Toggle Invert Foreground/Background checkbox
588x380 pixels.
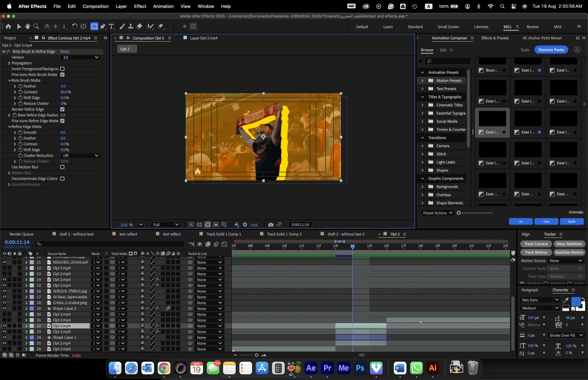(x=62, y=69)
